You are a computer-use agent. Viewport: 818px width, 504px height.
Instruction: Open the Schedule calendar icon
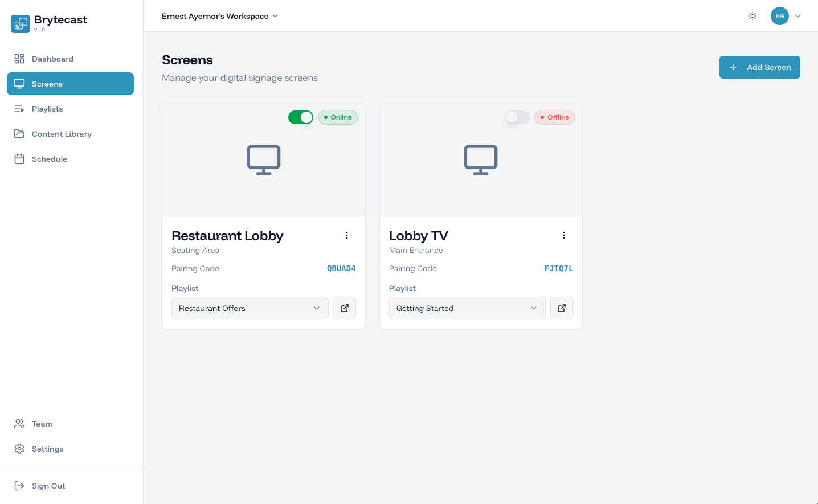coord(19,159)
